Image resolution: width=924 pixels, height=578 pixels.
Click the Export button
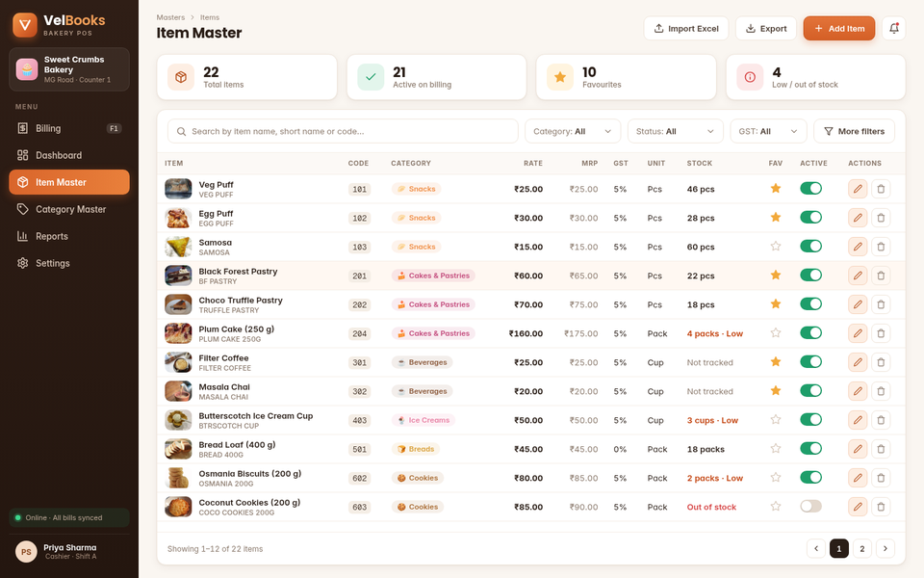765,28
